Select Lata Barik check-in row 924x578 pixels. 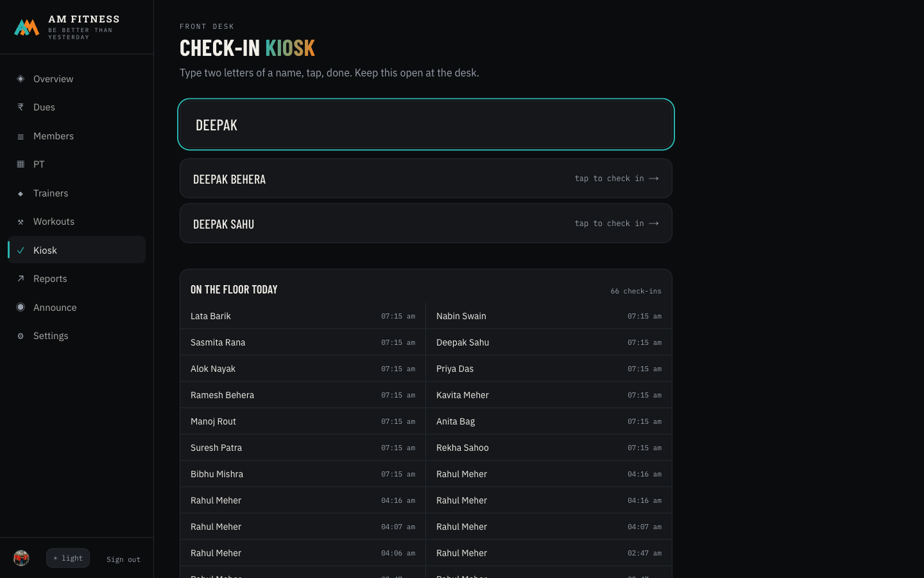tap(303, 316)
